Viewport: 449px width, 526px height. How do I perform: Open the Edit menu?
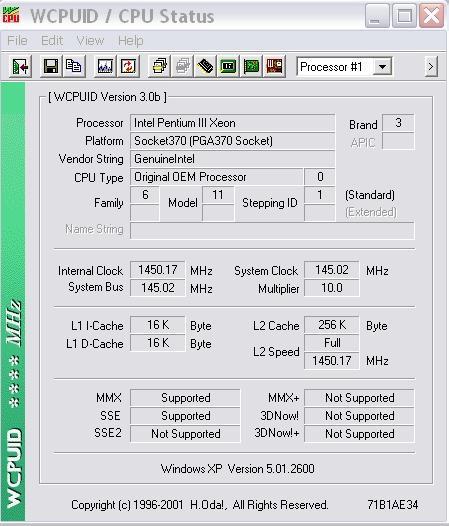[52, 41]
